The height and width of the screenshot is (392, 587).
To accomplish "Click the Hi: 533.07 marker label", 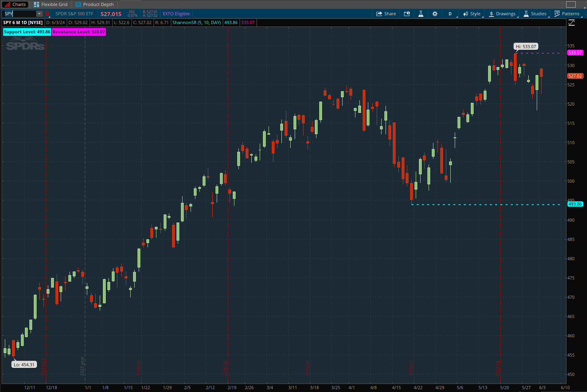I will pyautogui.click(x=525, y=46).
